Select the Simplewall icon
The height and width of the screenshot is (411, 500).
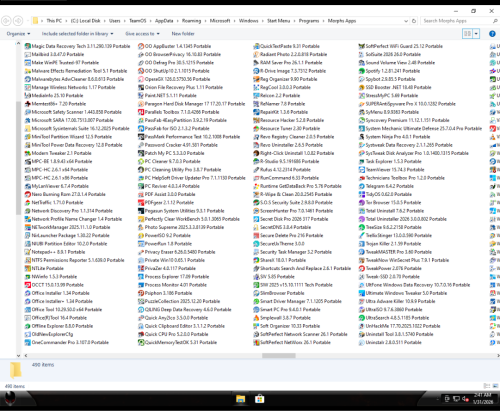[256, 318]
